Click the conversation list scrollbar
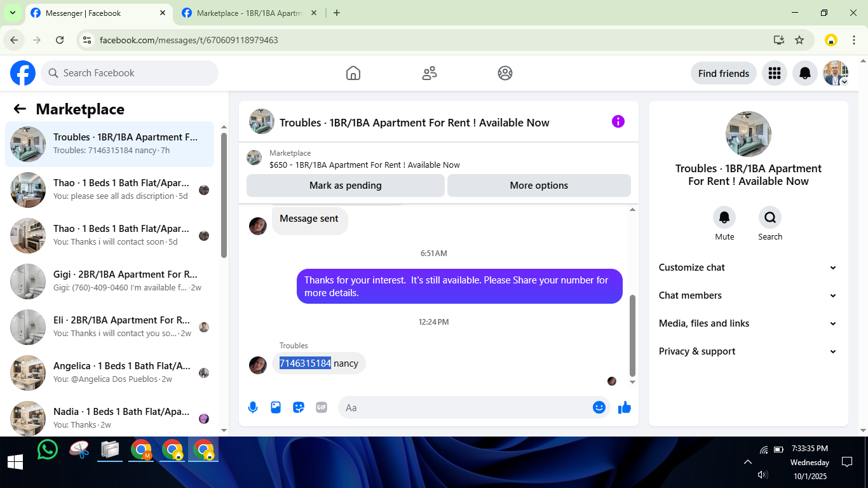 point(224,195)
